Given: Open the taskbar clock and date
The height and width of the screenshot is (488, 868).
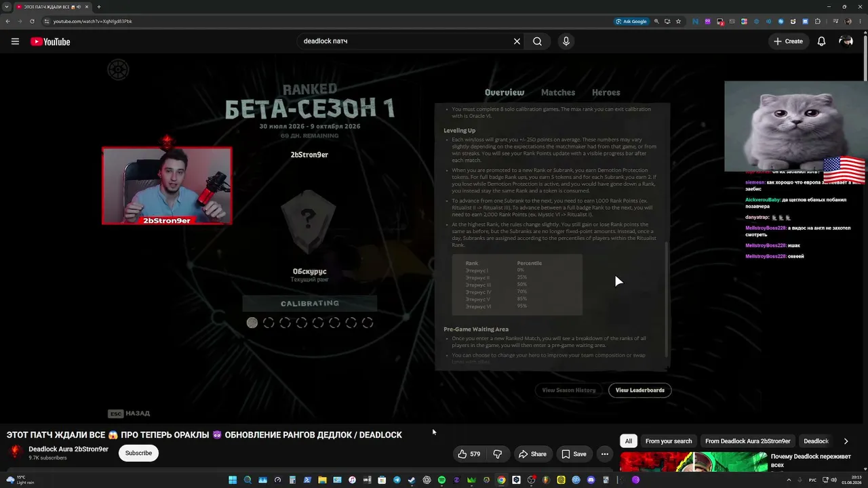Looking at the screenshot, I should pos(851,480).
